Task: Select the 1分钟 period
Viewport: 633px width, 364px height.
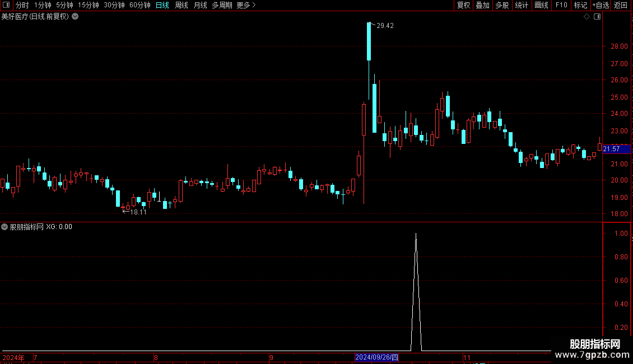Action: point(43,5)
